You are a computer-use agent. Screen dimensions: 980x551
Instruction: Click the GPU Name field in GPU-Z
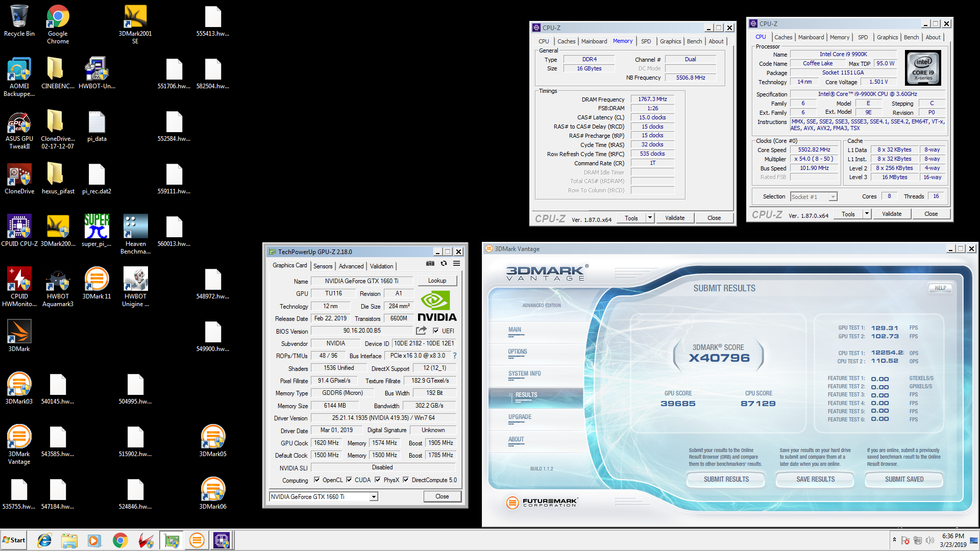coord(361,281)
